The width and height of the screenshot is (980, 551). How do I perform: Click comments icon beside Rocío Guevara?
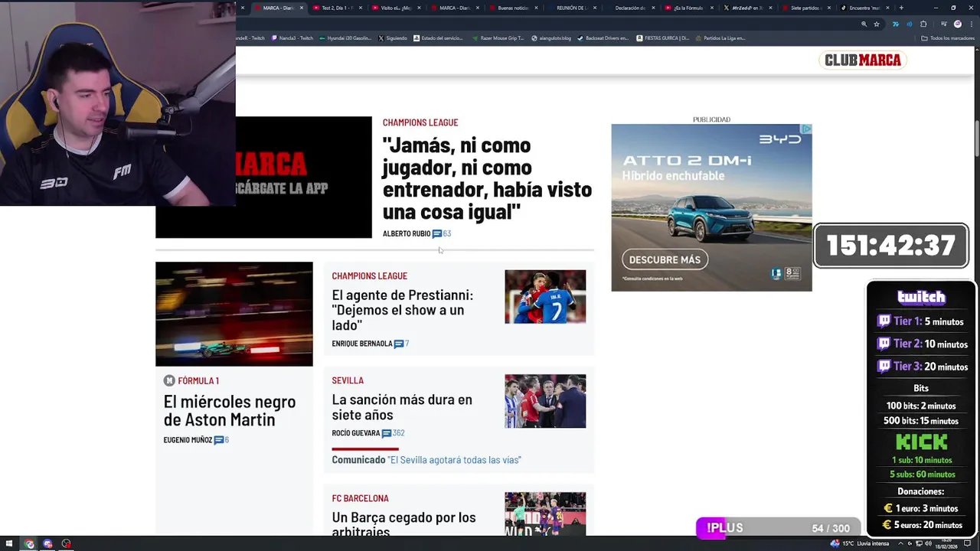point(386,433)
